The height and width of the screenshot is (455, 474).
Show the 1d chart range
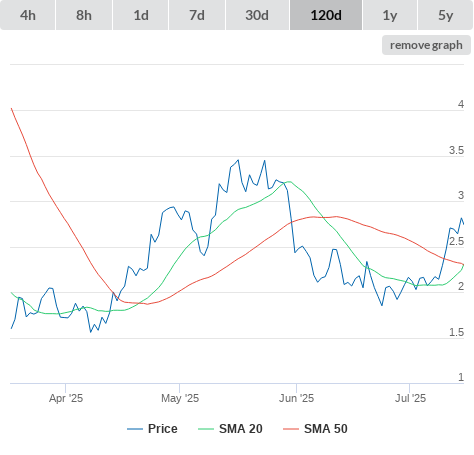coord(141,15)
